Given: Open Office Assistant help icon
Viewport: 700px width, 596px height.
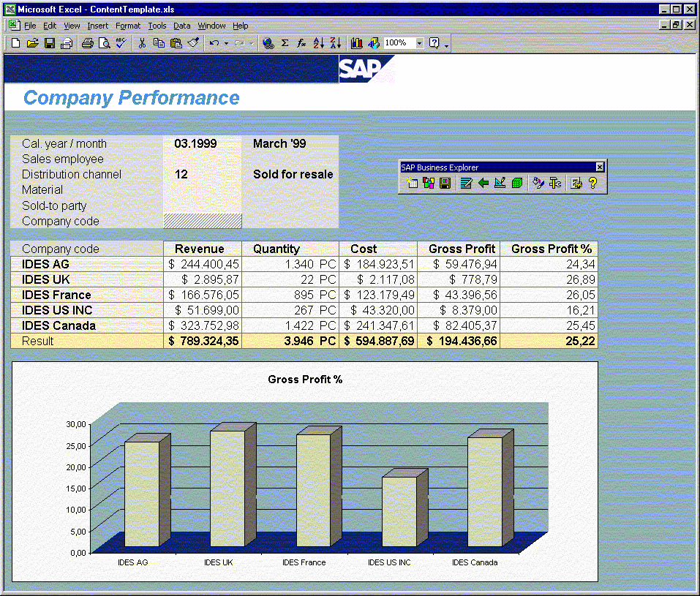Looking at the screenshot, I should (434, 43).
